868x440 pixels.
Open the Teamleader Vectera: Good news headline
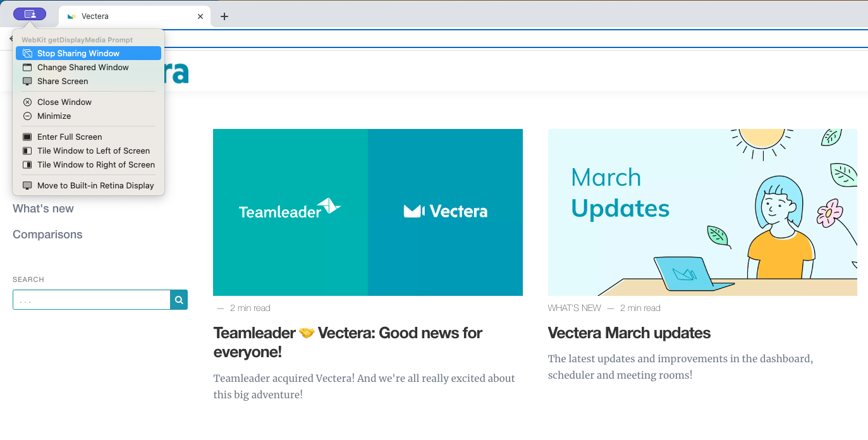348,342
